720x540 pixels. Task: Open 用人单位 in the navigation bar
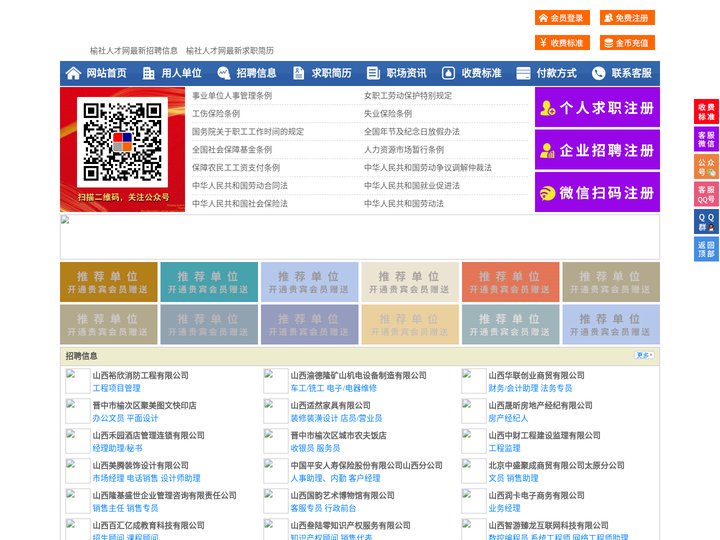(x=181, y=73)
